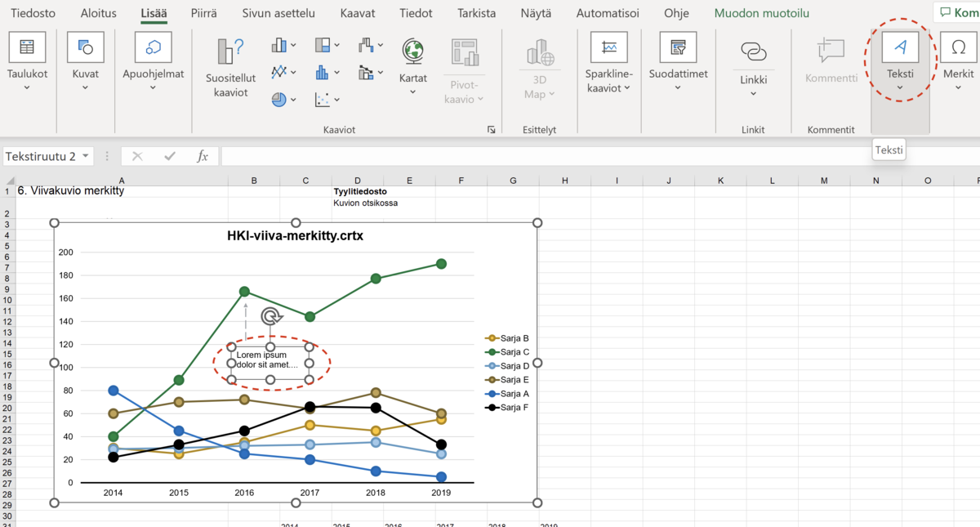The height and width of the screenshot is (527, 980).
Task: Open the Muodon muotoilu tab
Action: [761, 14]
